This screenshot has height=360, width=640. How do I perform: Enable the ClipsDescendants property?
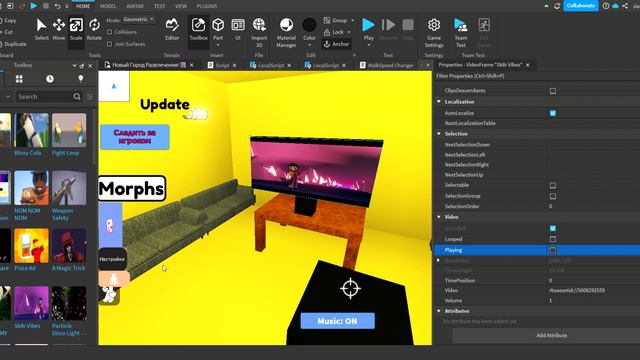(553, 91)
